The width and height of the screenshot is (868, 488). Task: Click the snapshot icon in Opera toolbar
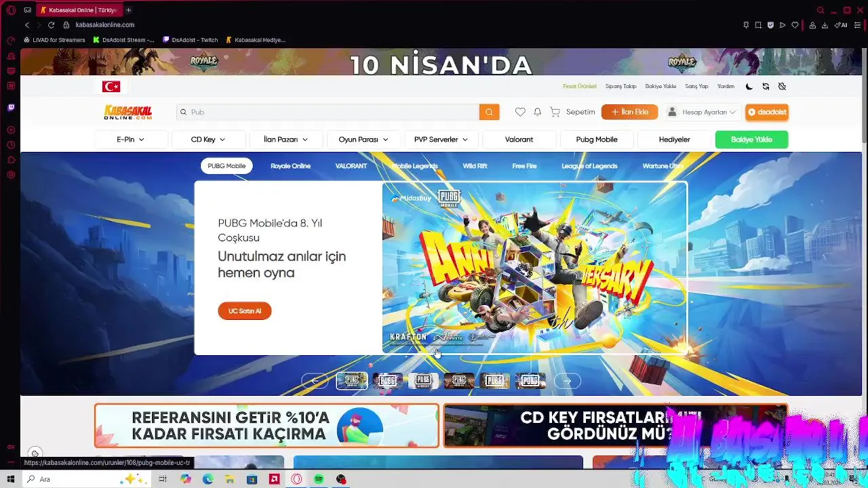pos(758,25)
